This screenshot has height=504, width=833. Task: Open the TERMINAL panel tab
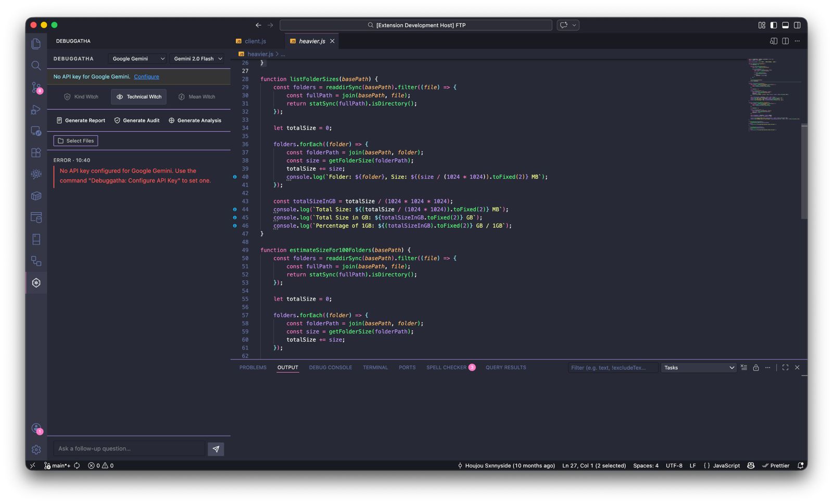pos(375,368)
